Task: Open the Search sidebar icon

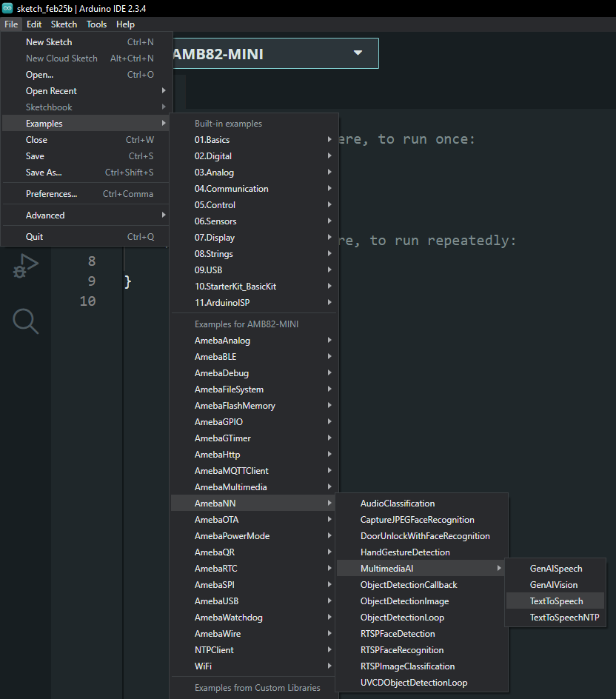Action: (25, 321)
